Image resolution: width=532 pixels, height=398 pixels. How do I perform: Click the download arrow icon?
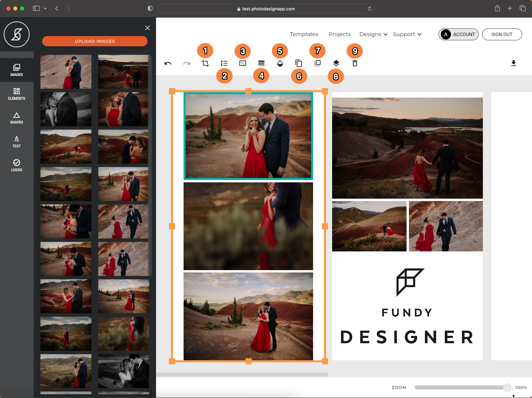click(x=513, y=63)
